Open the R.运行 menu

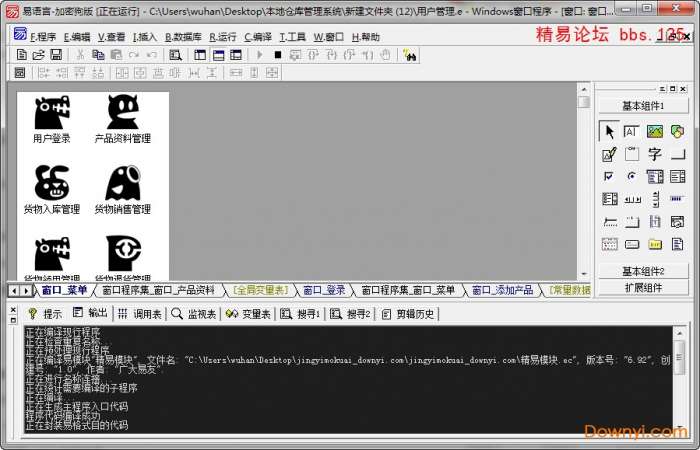[223, 37]
